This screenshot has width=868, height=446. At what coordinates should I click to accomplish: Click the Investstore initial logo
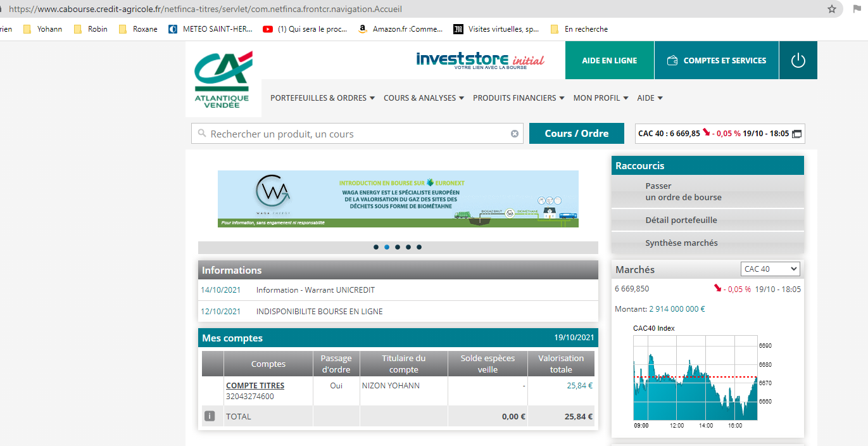click(480, 60)
